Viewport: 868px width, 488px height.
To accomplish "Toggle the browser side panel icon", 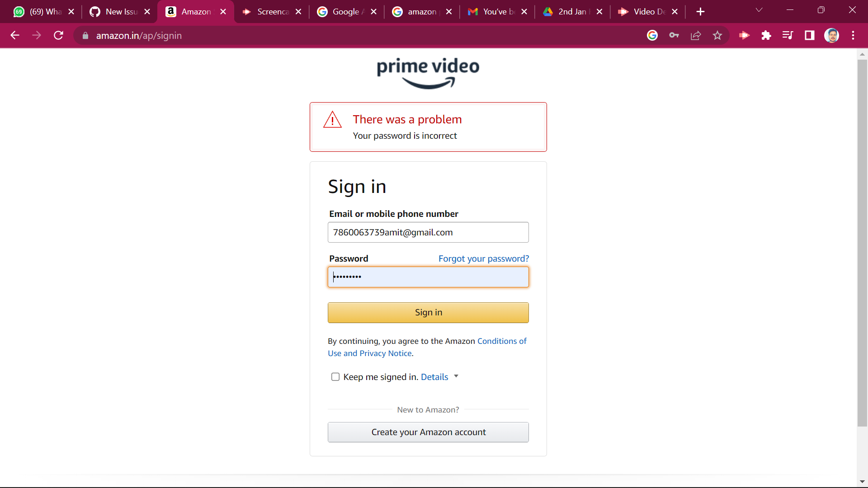I will (809, 35).
